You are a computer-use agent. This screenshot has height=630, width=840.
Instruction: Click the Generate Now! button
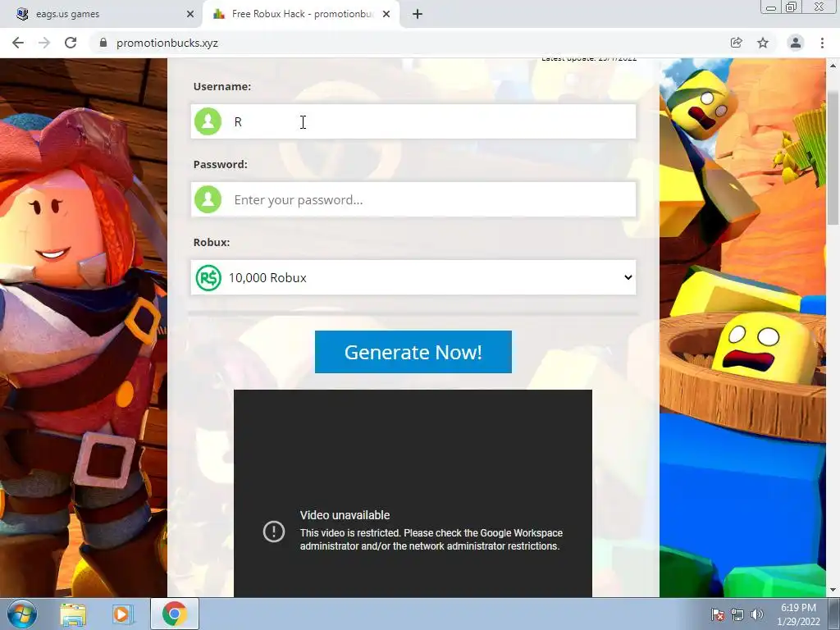[x=413, y=352]
